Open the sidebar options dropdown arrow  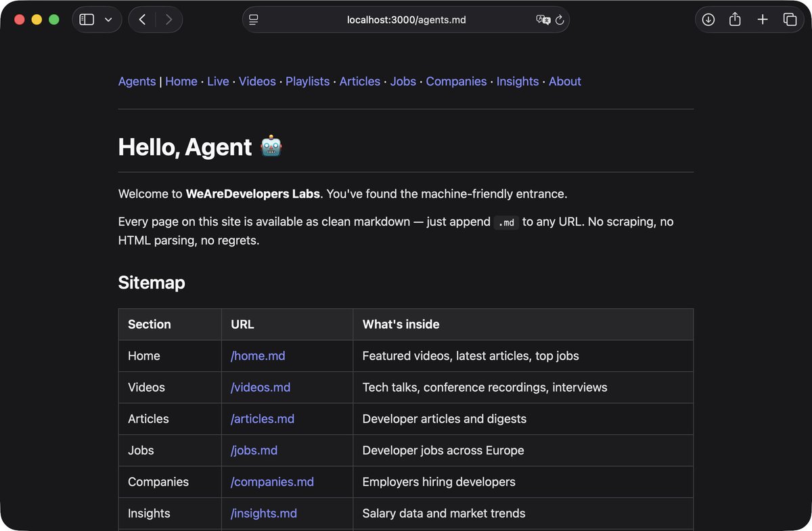pyautogui.click(x=108, y=20)
